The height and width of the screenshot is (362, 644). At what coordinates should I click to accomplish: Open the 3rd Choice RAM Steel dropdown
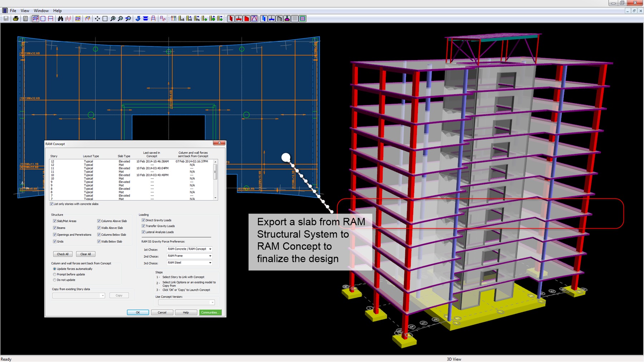pyautogui.click(x=210, y=263)
